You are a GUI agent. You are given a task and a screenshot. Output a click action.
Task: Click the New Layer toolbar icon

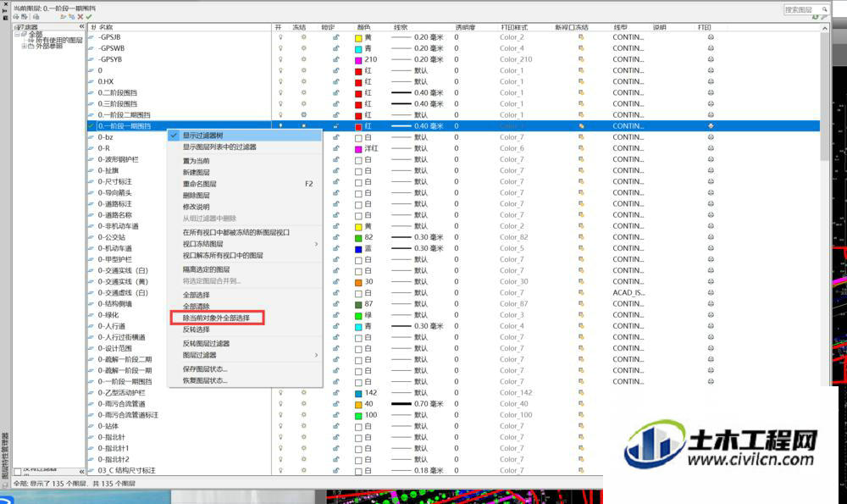coord(63,17)
